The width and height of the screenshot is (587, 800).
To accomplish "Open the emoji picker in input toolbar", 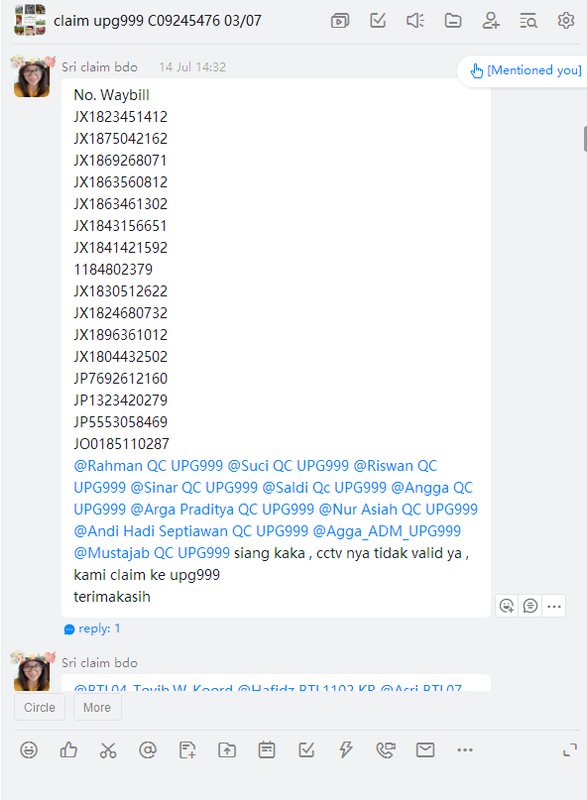I will click(29, 750).
